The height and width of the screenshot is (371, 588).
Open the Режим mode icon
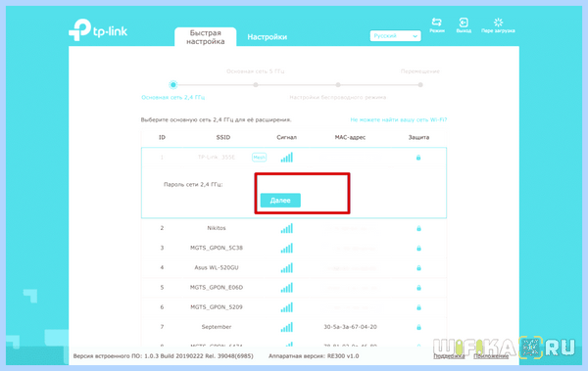coord(437,25)
